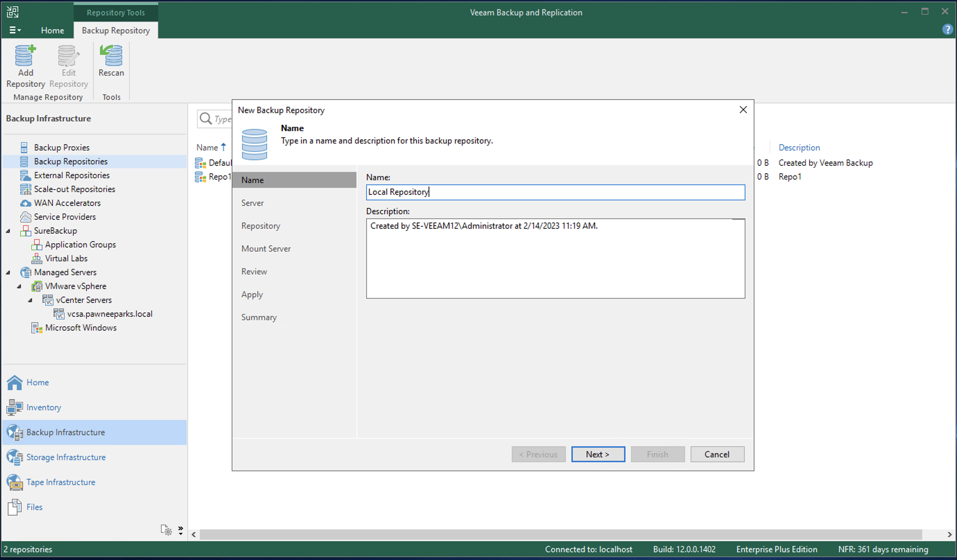The height and width of the screenshot is (560, 957).
Task: Click in the Description text area
Action: pyautogui.click(x=555, y=258)
